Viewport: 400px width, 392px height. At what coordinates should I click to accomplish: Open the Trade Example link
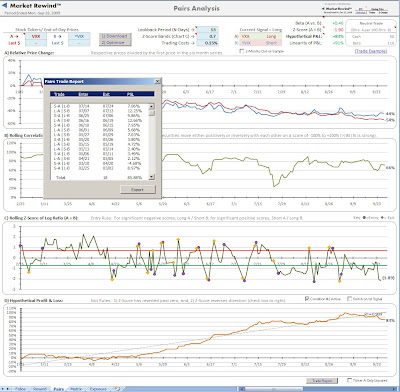coord(371,51)
